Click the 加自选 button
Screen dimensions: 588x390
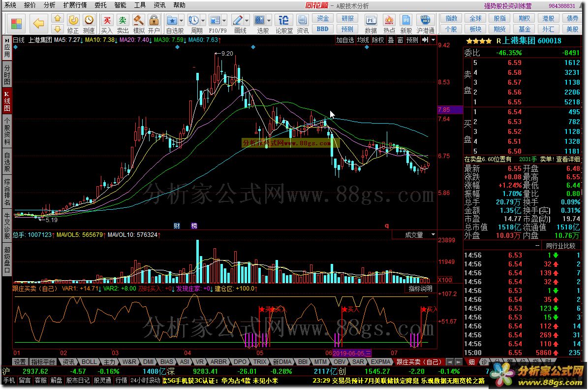[x=344, y=40]
